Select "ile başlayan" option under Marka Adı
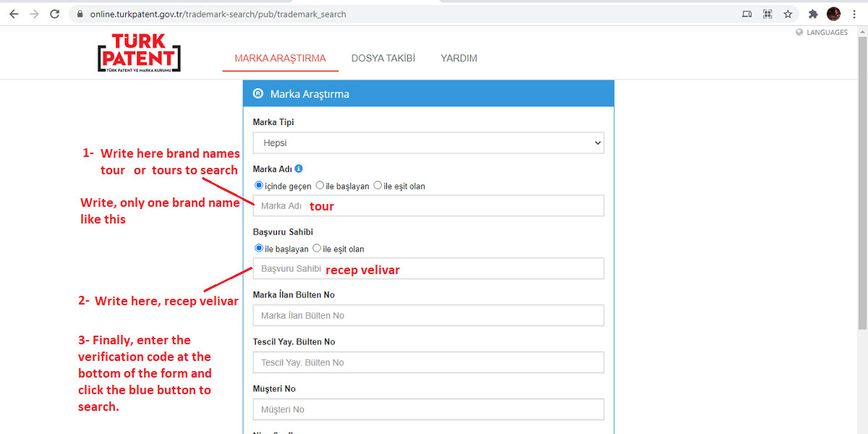Image resolution: width=868 pixels, height=434 pixels. 320,186
